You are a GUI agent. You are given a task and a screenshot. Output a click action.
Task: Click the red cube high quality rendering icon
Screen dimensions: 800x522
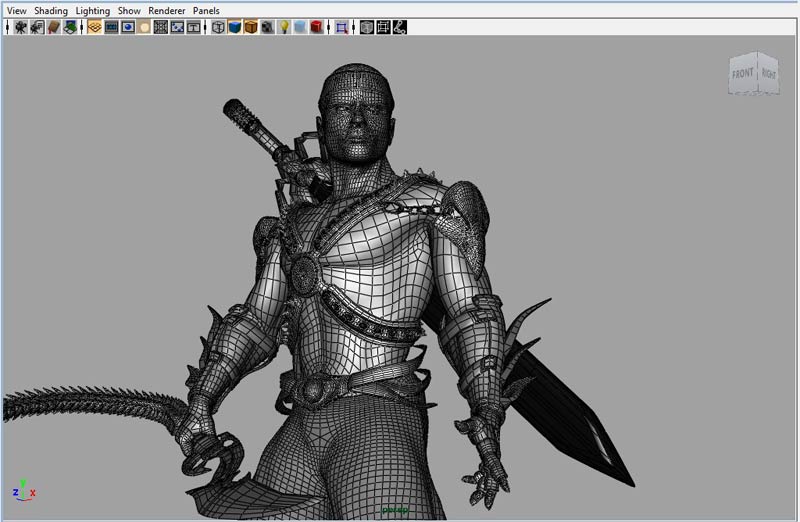point(316,27)
